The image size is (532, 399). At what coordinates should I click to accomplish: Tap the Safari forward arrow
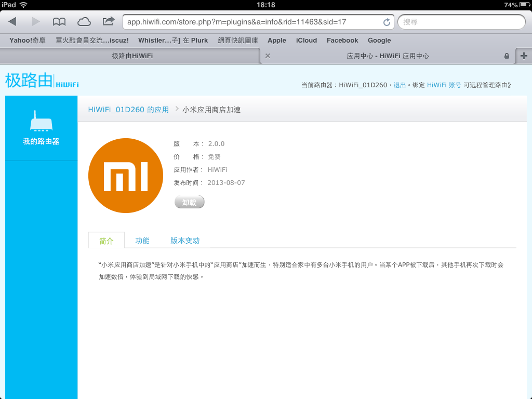point(36,22)
